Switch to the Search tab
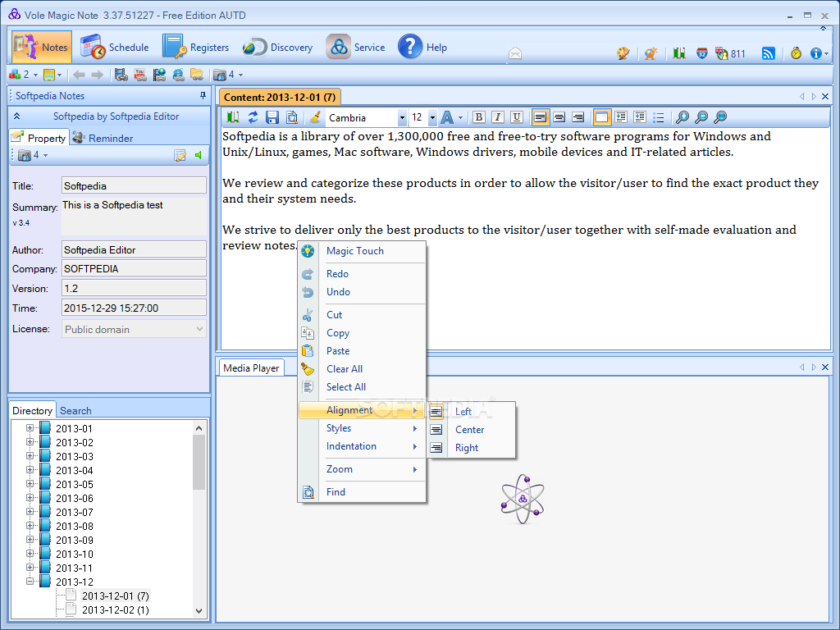 pyautogui.click(x=75, y=411)
